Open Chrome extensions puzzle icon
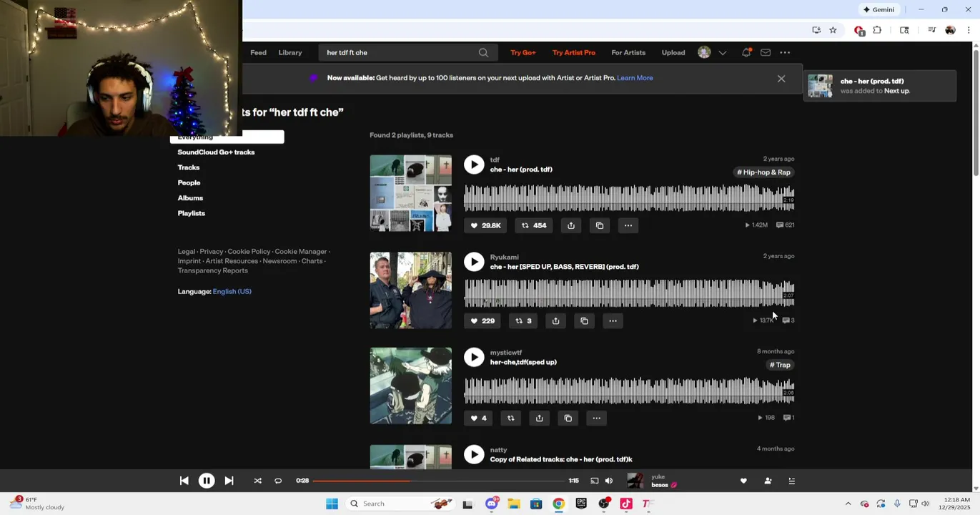The image size is (980, 515). [x=877, y=30]
